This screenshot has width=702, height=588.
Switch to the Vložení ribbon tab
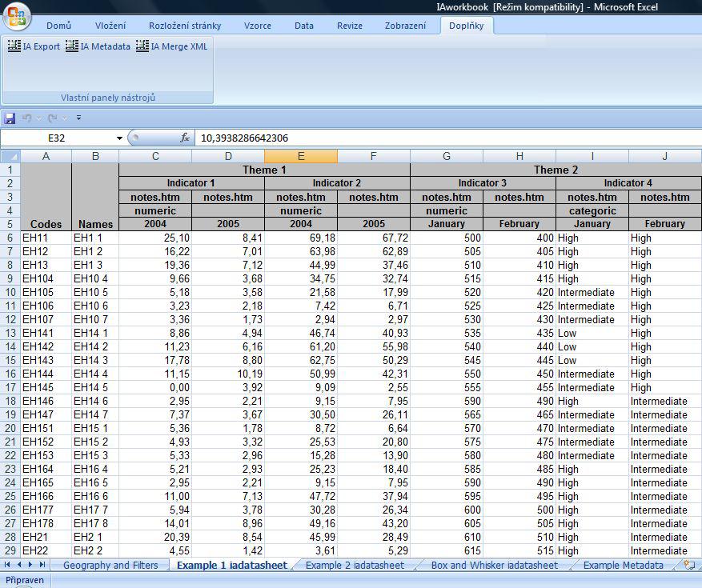110,26
